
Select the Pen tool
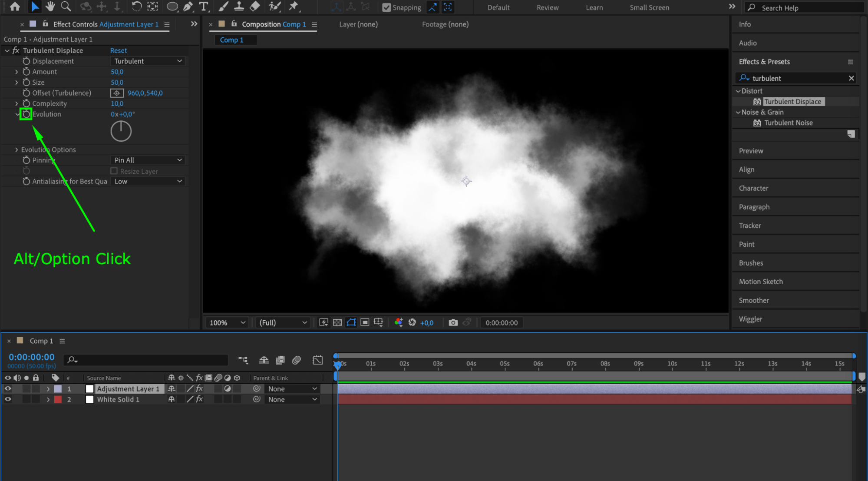point(188,7)
